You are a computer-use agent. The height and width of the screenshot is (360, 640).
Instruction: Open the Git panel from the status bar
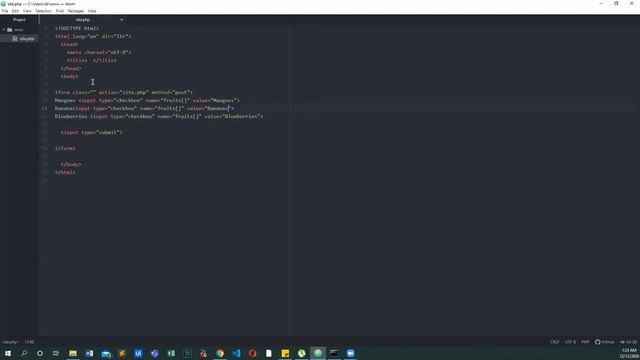629,342
